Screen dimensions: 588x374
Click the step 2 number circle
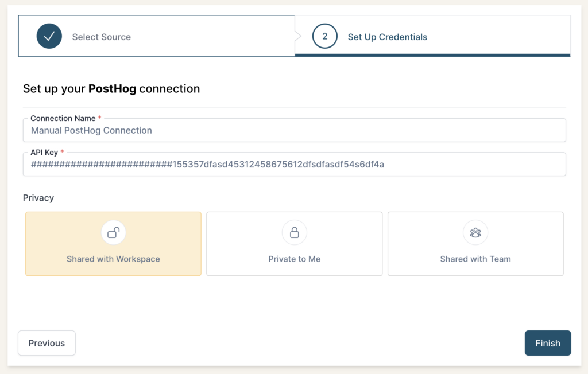pyautogui.click(x=324, y=37)
